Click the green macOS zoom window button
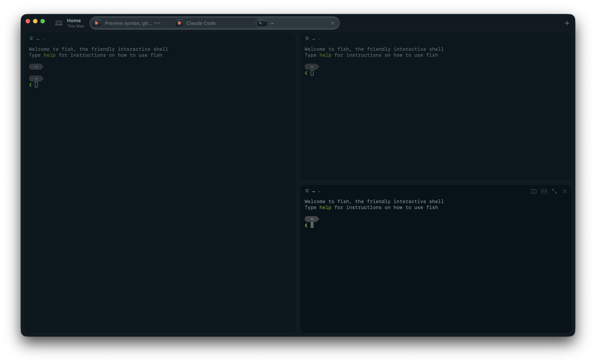Viewport: 596px width, 364px height. click(43, 21)
